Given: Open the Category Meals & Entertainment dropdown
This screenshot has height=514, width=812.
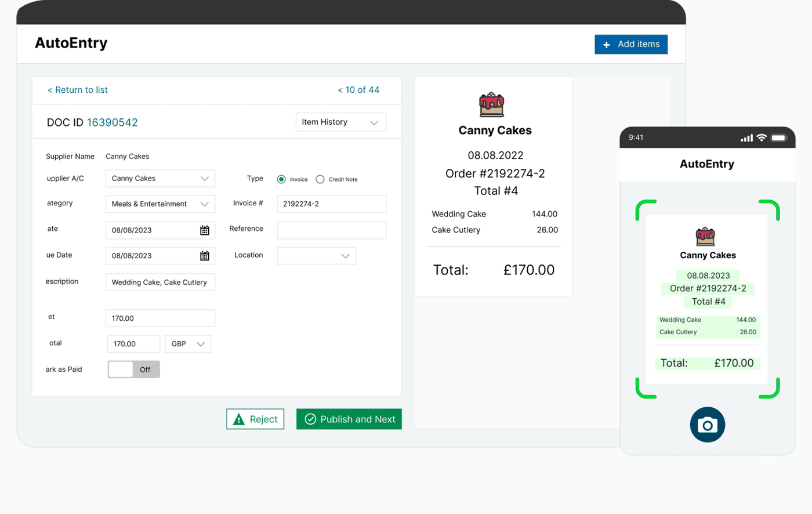Looking at the screenshot, I should (160, 204).
